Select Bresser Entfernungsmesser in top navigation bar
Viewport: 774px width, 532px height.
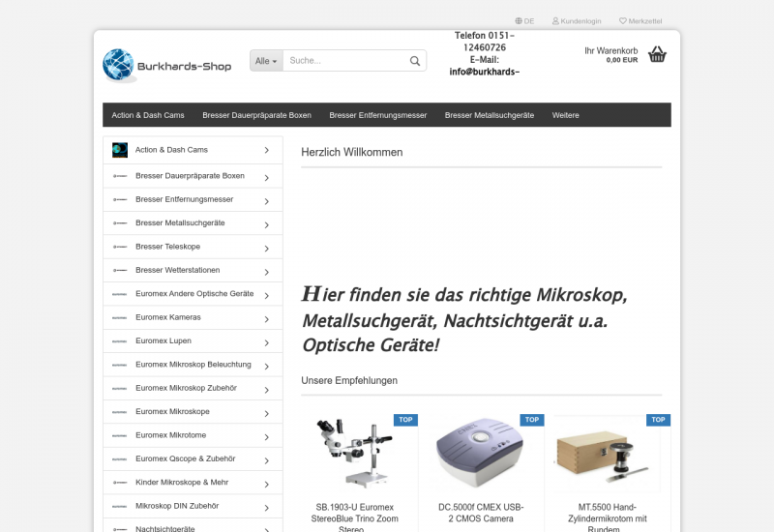377,115
